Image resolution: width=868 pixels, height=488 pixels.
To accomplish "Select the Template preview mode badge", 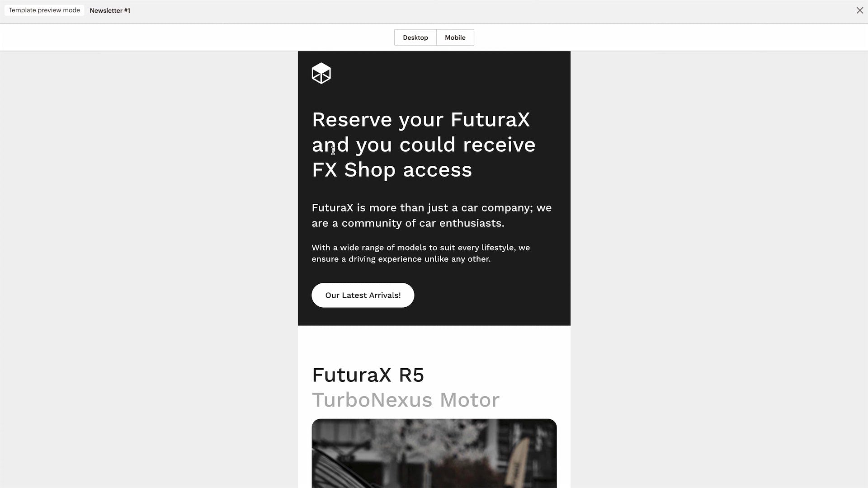I will pos(44,10).
